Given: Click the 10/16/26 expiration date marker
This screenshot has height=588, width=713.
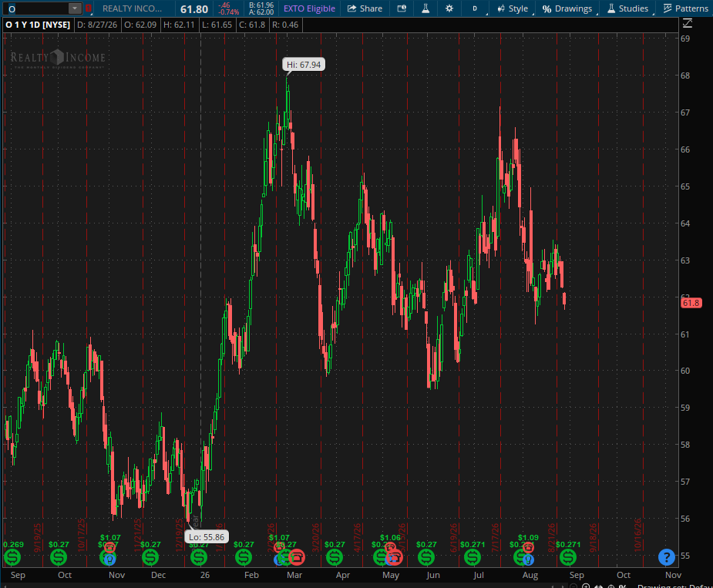Looking at the screenshot, I should pos(637,536).
